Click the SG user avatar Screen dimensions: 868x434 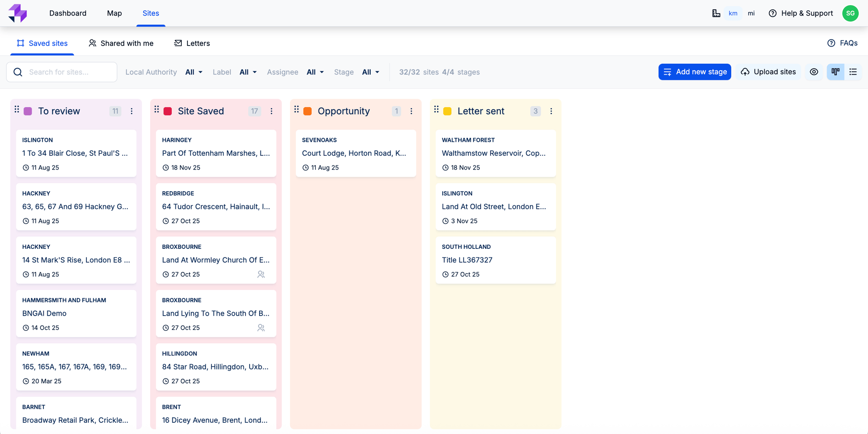[x=850, y=13]
